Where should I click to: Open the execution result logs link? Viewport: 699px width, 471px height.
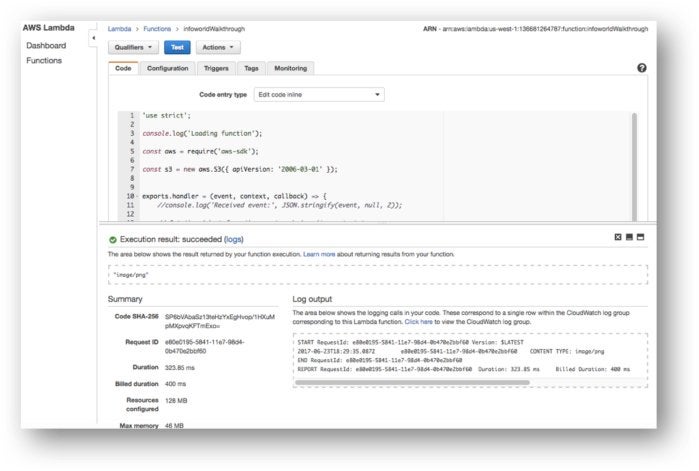234,239
